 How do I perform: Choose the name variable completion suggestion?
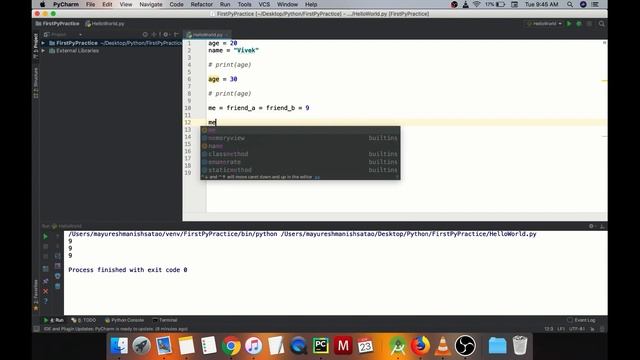[300, 146]
